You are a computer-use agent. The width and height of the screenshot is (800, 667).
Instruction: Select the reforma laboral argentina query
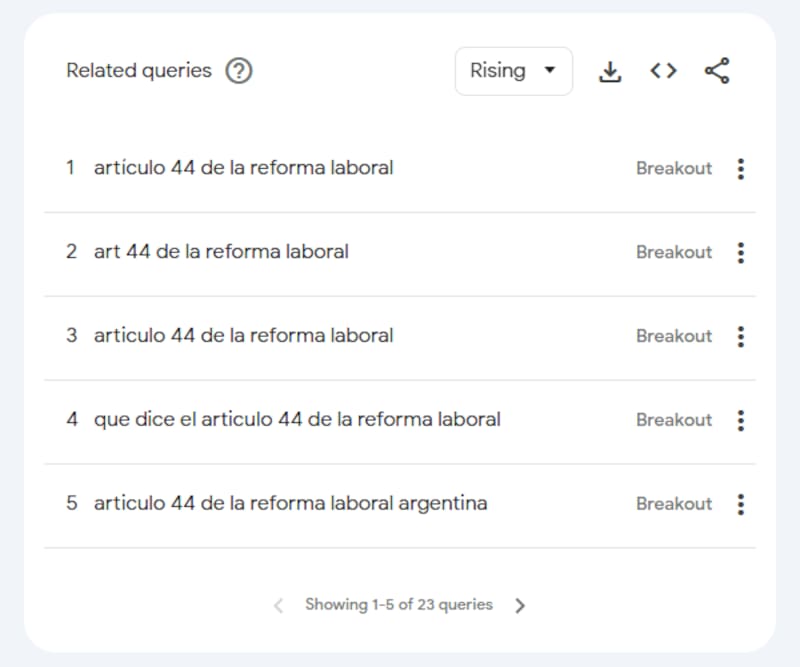tap(289, 504)
